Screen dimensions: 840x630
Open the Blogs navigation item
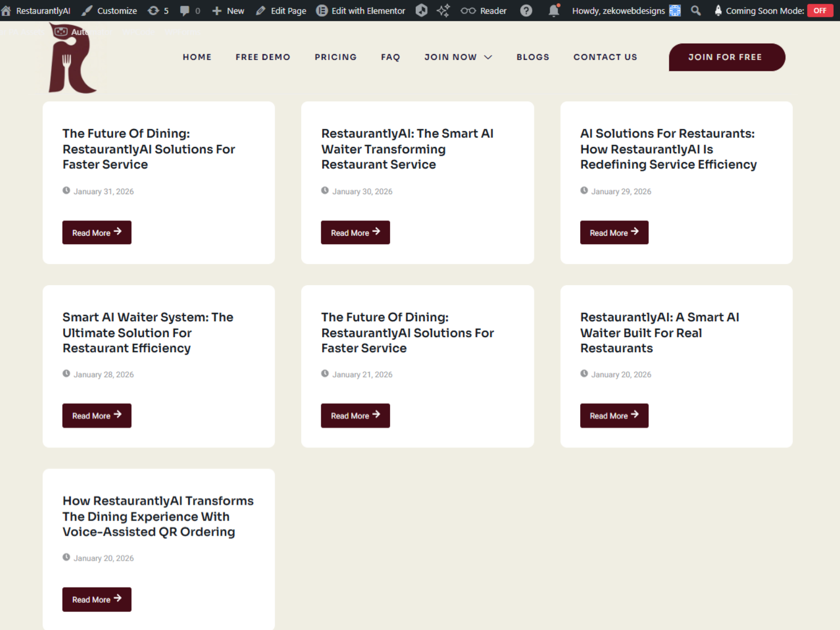point(532,57)
